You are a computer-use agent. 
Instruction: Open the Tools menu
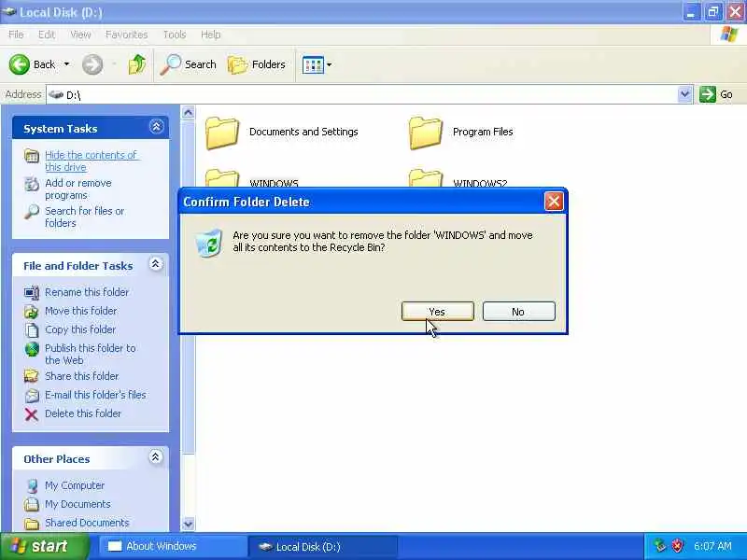[x=175, y=35]
